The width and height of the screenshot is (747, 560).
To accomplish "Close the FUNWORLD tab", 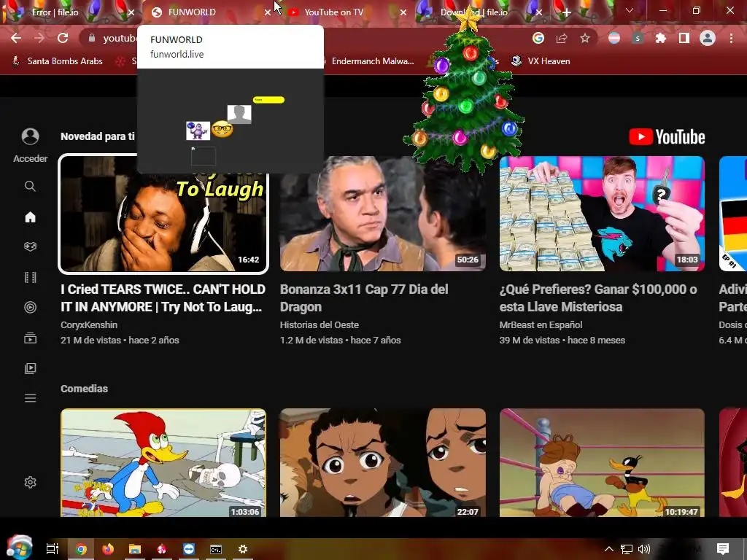I will (x=268, y=12).
